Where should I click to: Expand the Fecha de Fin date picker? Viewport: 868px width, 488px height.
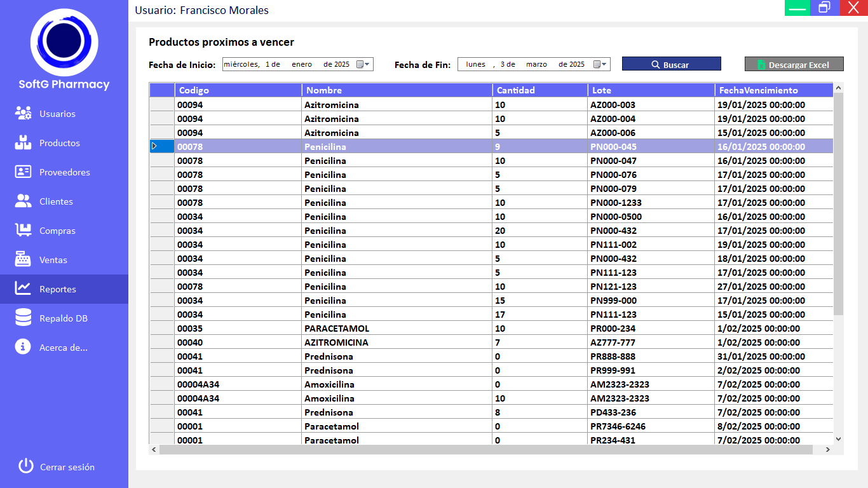[x=600, y=64]
